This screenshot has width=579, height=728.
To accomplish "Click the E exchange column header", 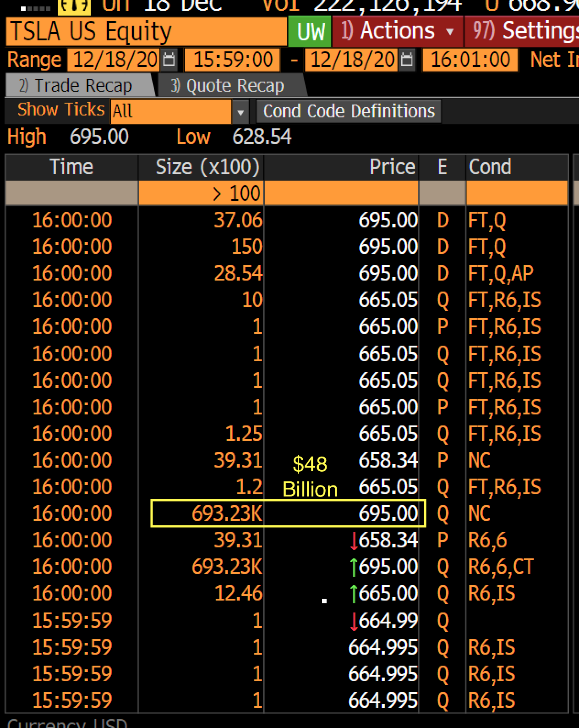I will (442, 167).
